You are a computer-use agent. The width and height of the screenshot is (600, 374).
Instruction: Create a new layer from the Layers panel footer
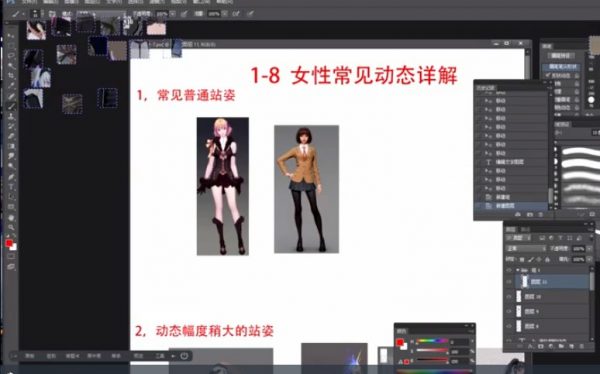[x=571, y=346]
